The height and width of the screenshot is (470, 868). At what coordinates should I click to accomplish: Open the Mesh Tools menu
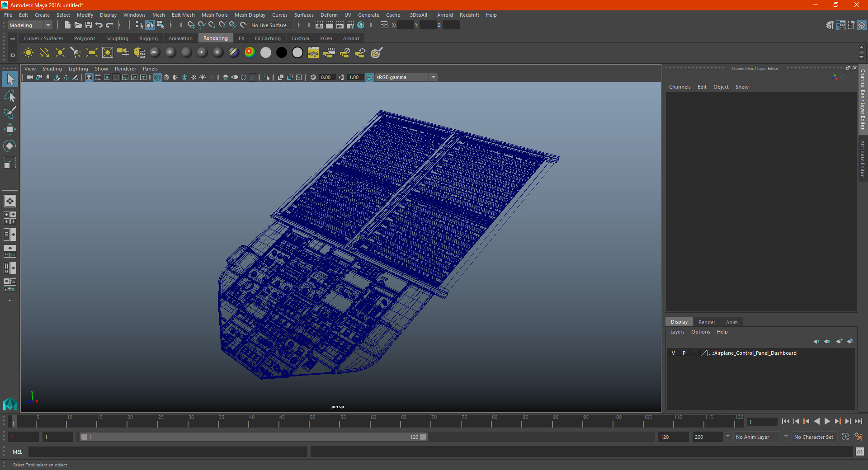(215, 15)
